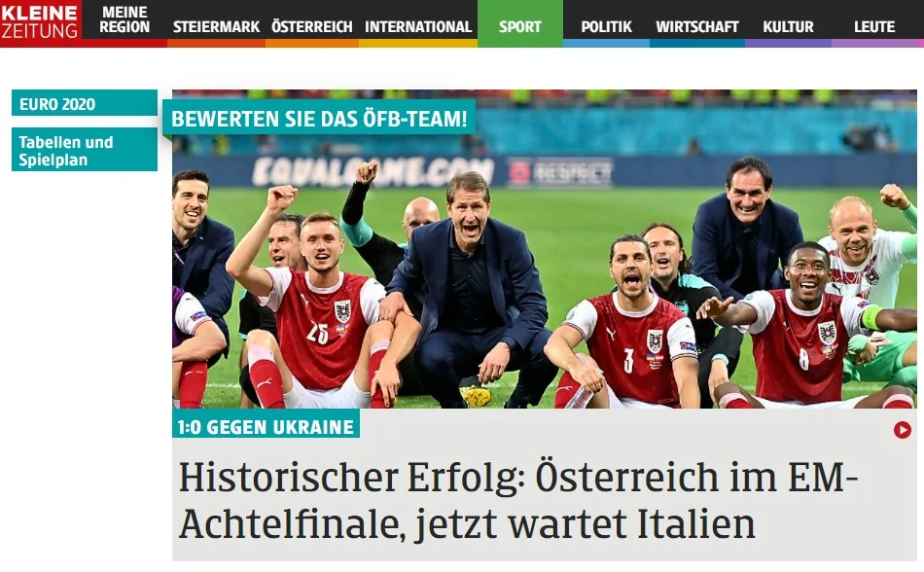924x572 pixels.
Task: Click the orange color bar under Österreich
Action: (x=312, y=43)
